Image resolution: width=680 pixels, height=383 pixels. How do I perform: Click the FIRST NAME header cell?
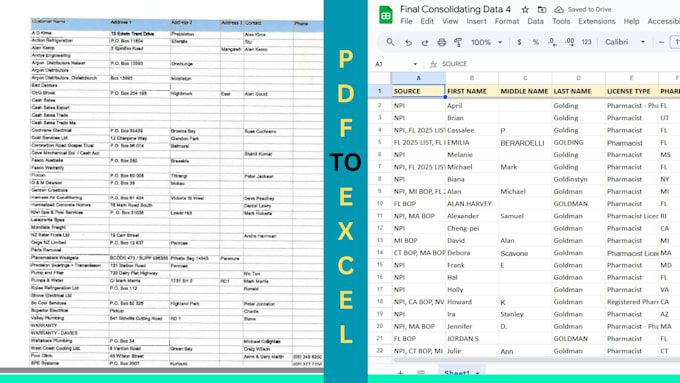click(472, 91)
